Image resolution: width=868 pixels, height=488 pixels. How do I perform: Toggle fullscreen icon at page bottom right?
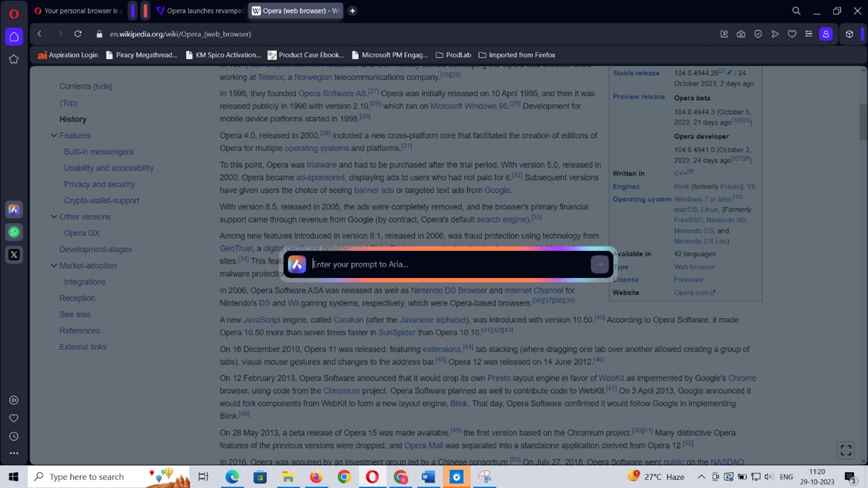pos(846,450)
